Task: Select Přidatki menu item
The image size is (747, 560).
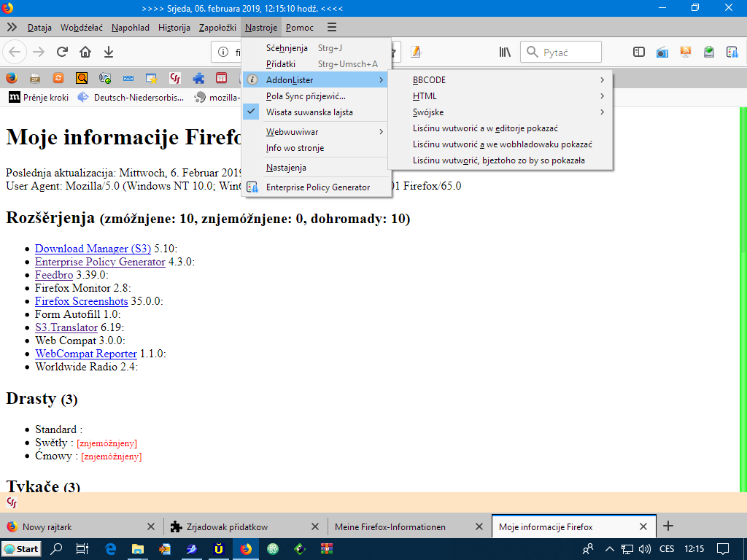Action: 317,64
